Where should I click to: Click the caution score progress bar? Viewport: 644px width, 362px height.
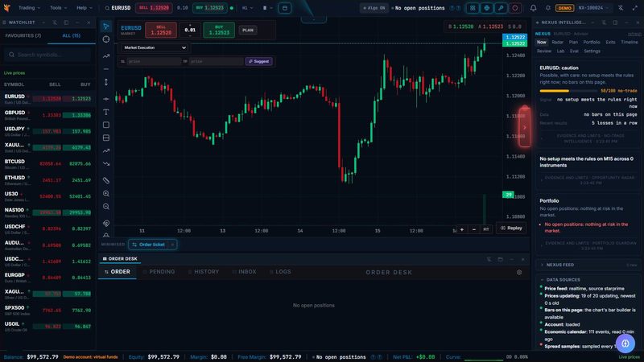[x=568, y=91]
